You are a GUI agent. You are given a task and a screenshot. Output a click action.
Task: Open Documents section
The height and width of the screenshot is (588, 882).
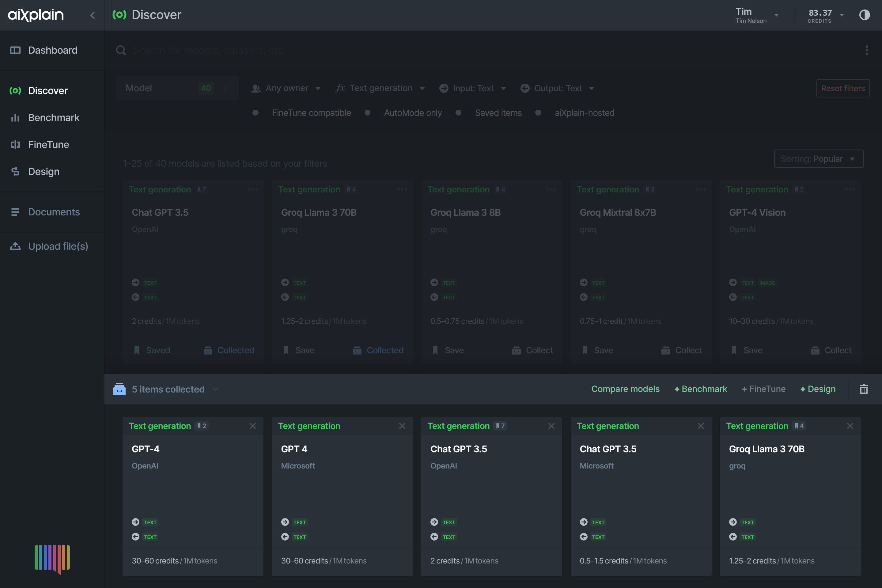[52, 212]
